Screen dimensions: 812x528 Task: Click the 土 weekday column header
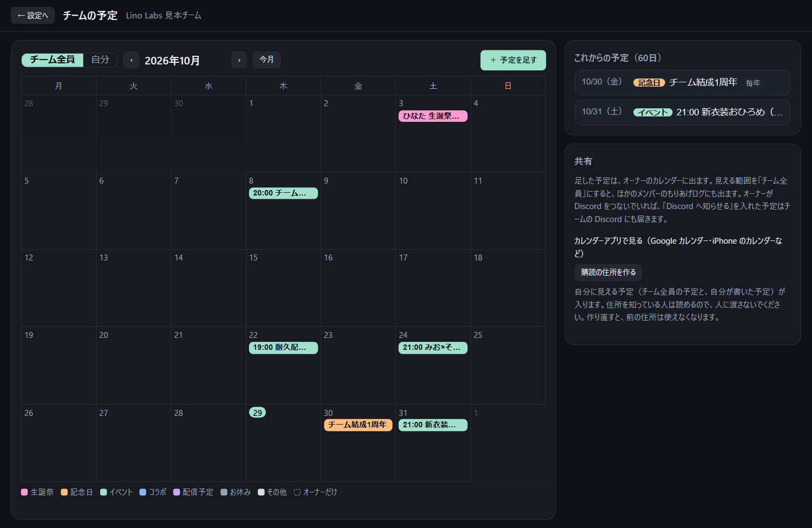pos(433,86)
